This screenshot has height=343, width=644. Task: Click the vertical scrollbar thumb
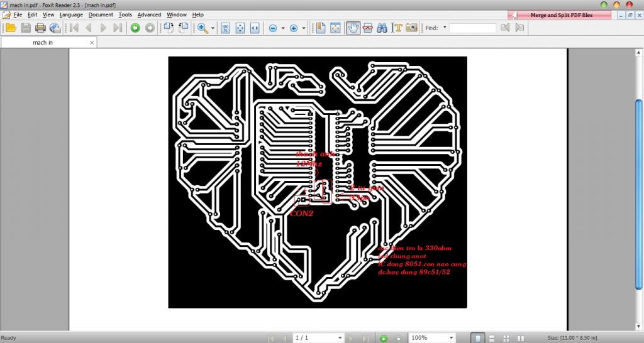click(x=639, y=194)
